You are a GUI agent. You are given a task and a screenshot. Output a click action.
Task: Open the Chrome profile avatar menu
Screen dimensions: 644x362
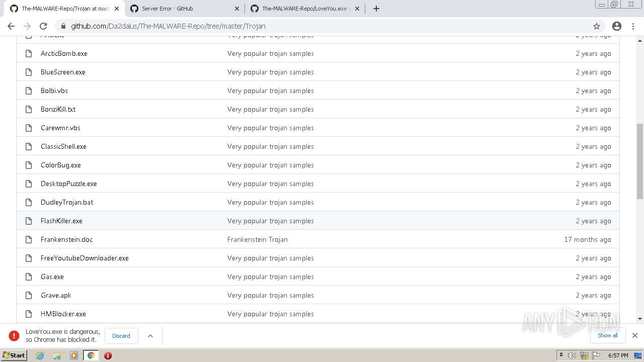tap(617, 26)
